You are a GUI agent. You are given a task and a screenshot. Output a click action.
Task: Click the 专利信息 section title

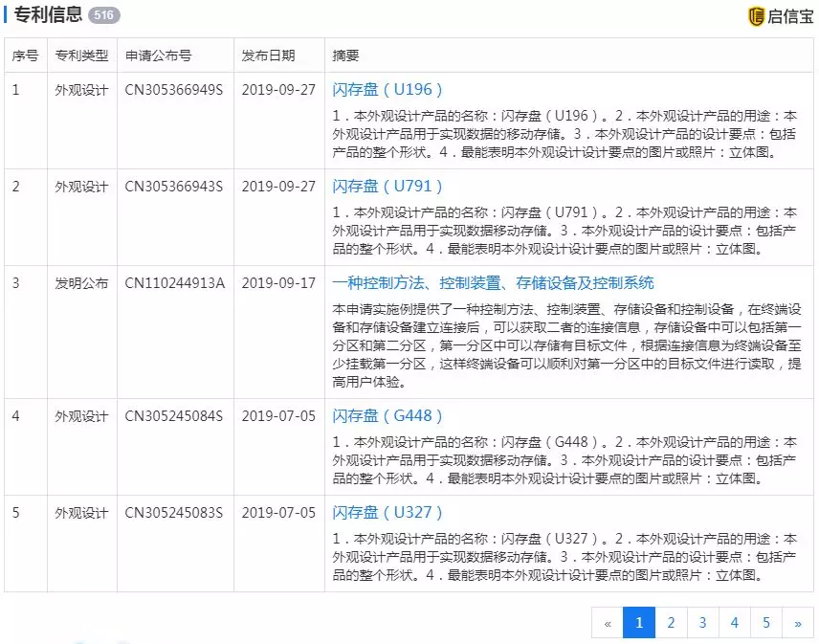click(48, 14)
